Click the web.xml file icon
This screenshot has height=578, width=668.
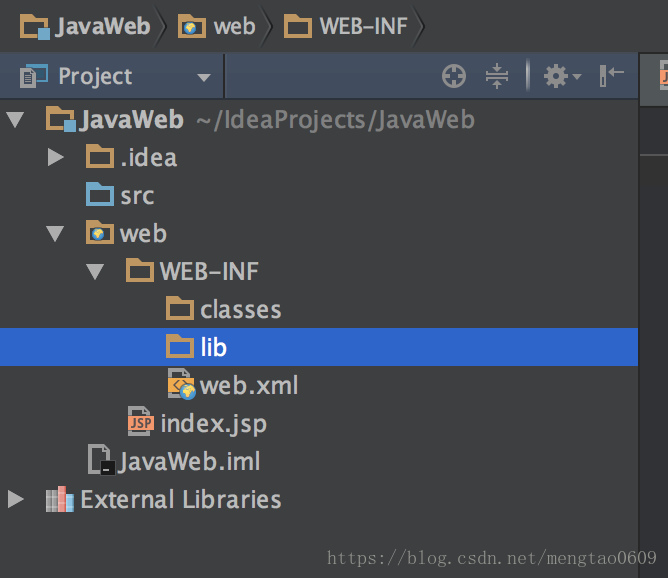tap(181, 384)
